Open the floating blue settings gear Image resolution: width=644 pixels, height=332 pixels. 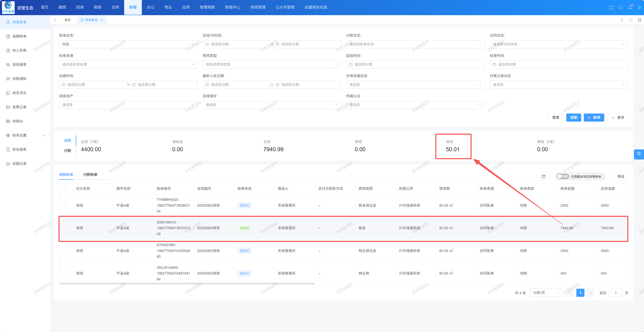(x=639, y=154)
